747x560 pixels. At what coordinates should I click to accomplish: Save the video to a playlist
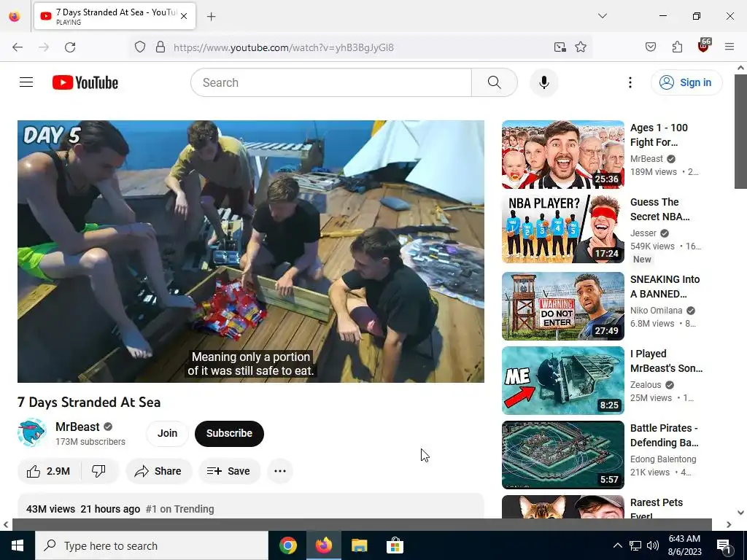[x=229, y=471]
